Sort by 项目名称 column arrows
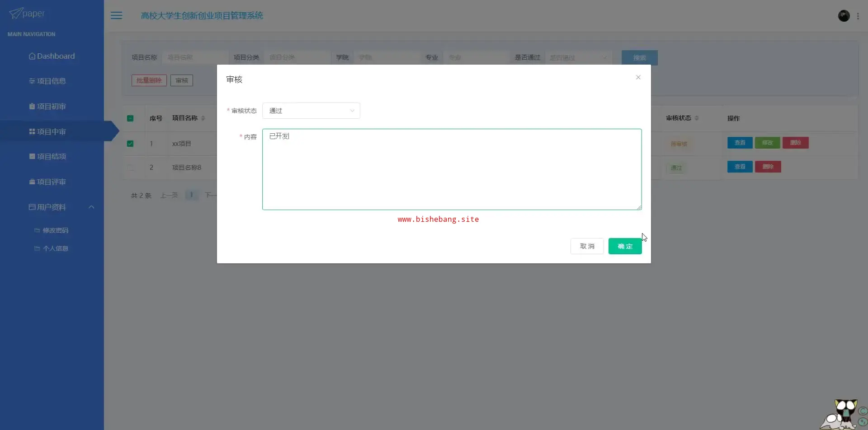This screenshot has height=430, width=868. (x=203, y=118)
